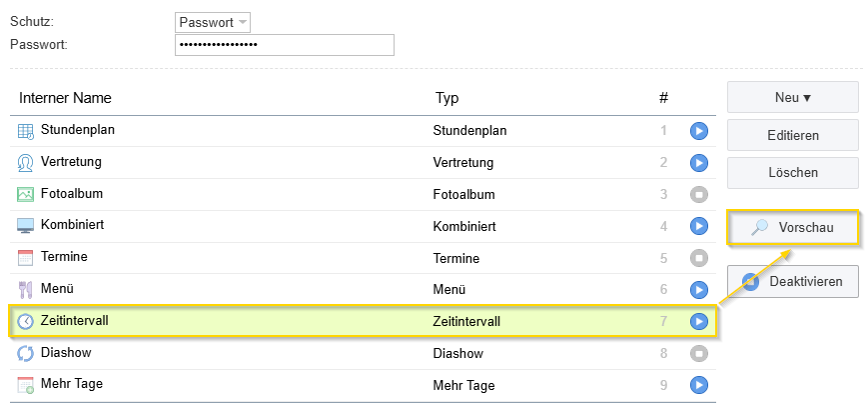Click the Stundenplan grid icon
Viewport: 868px width, 418px height.
tap(25, 131)
